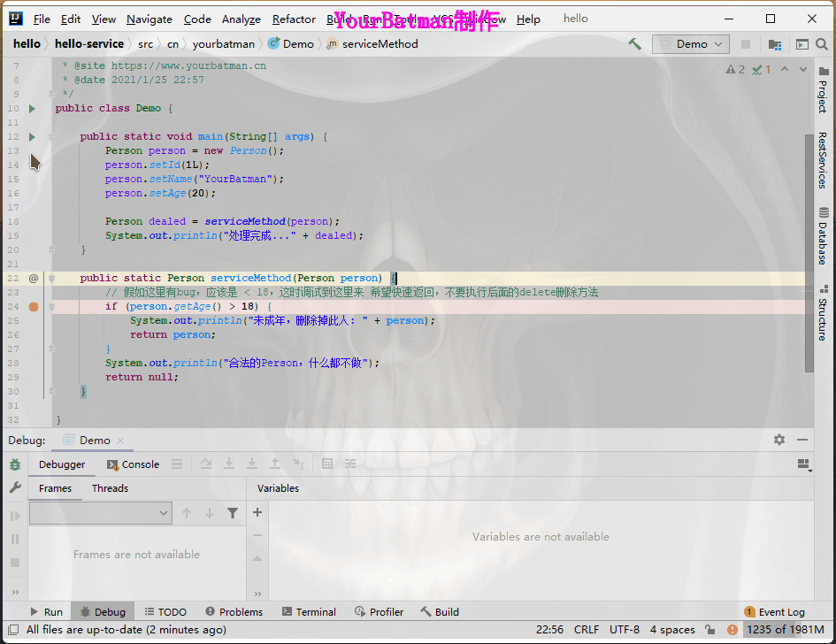Toggle the breakpoint on line 24
836x644 pixels.
coord(34,306)
